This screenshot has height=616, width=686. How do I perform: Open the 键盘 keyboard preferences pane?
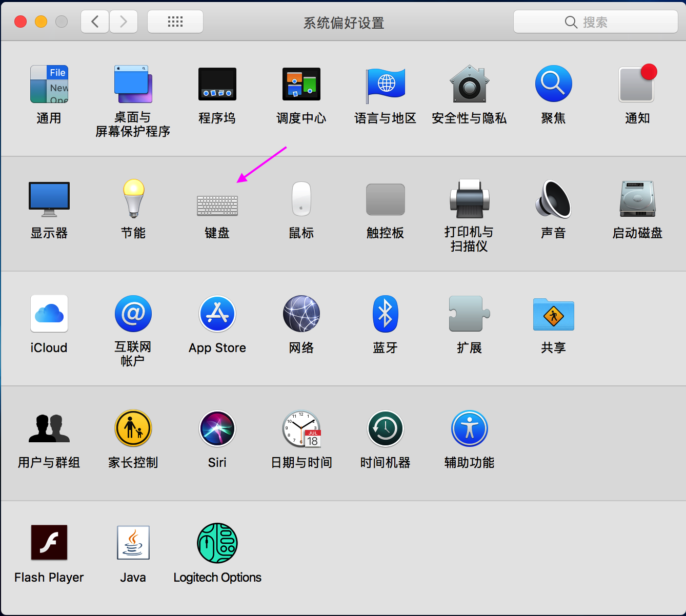pyautogui.click(x=217, y=205)
